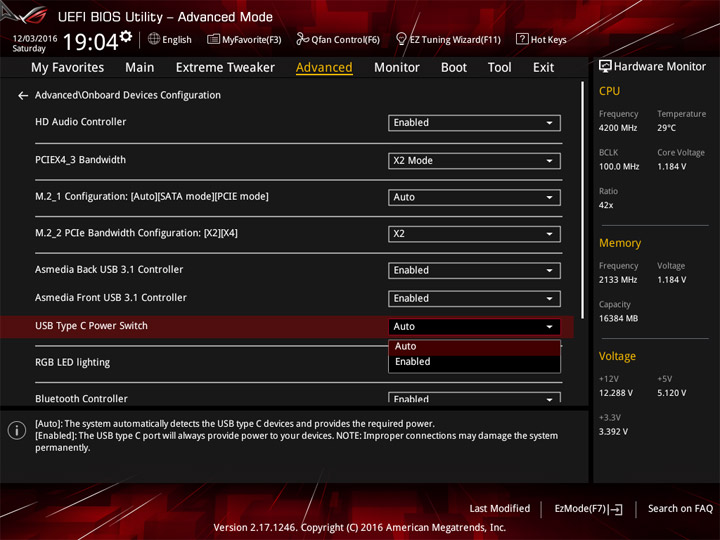Click memory capacity value 16384 MB

coord(618,319)
